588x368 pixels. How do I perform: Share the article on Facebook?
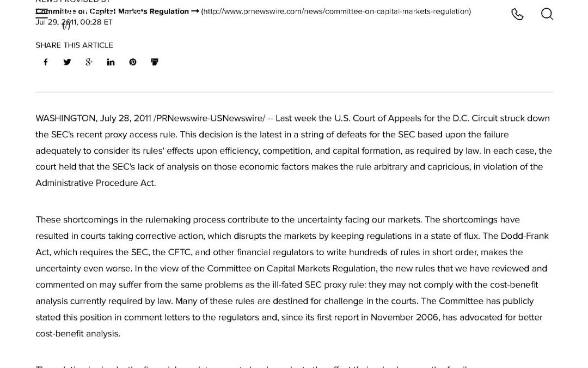[x=46, y=62]
